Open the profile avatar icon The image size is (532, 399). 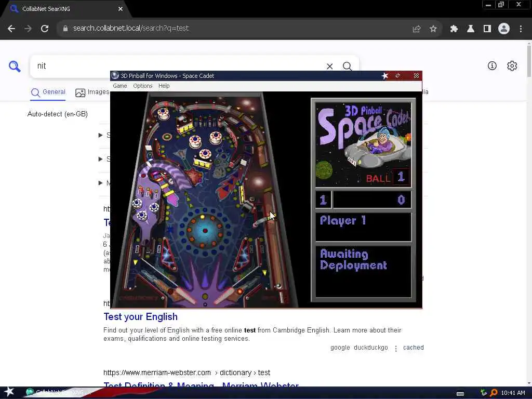click(x=504, y=29)
